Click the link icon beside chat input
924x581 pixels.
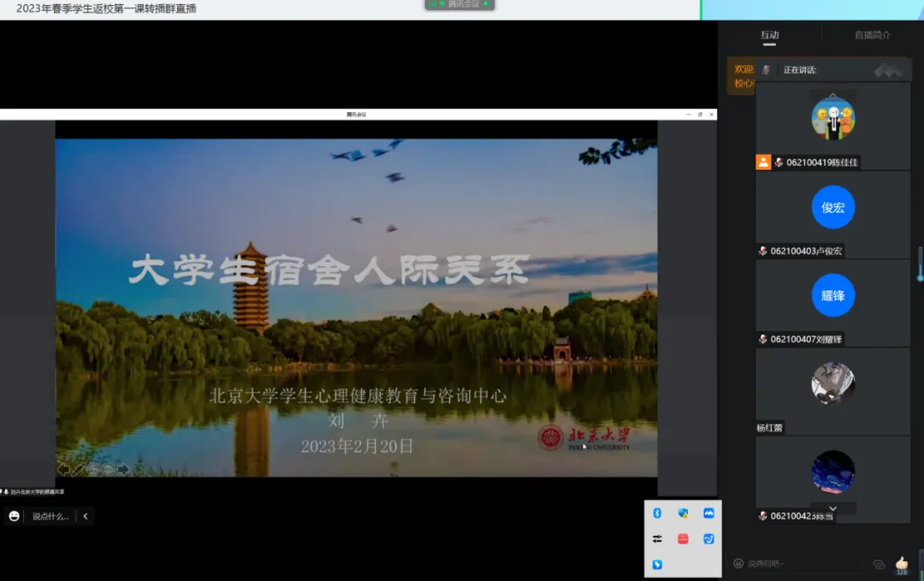tap(878, 564)
